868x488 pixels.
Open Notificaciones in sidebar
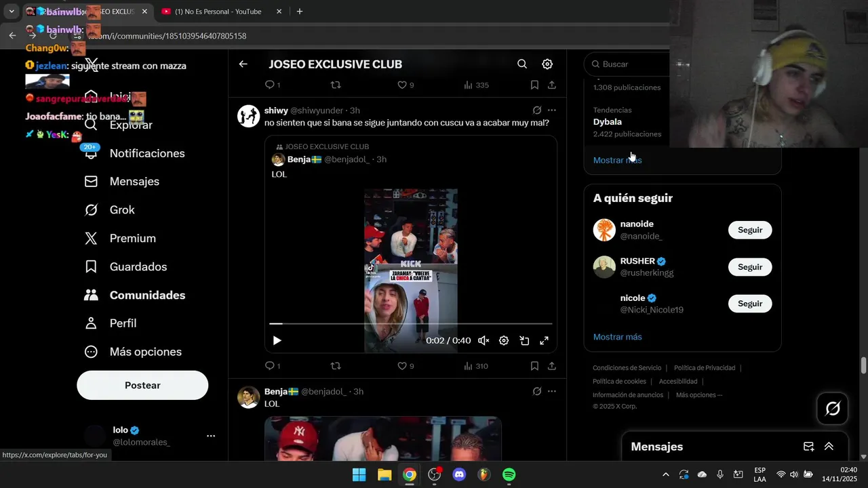(x=136, y=153)
